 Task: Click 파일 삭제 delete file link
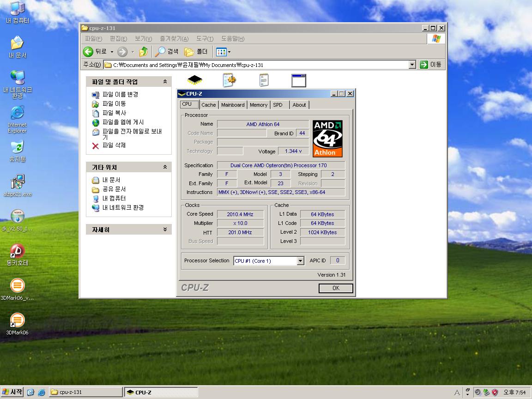[x=109, y=145]
